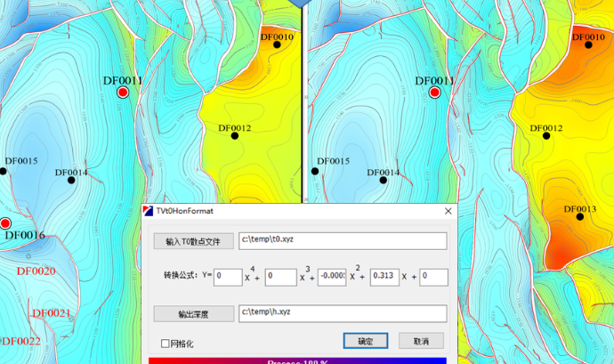The width and height of the screenshot is (614, 364).
Task: Enable the 网格化 checkbox
Action: point(165,343)
